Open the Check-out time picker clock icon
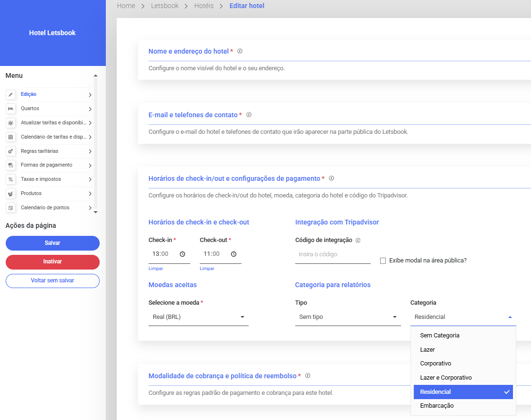The image size is (531, 420). point(233,254)
